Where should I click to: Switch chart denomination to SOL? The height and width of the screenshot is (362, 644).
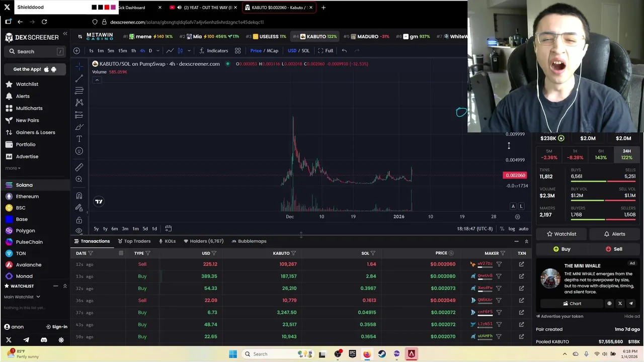point(305,50)
